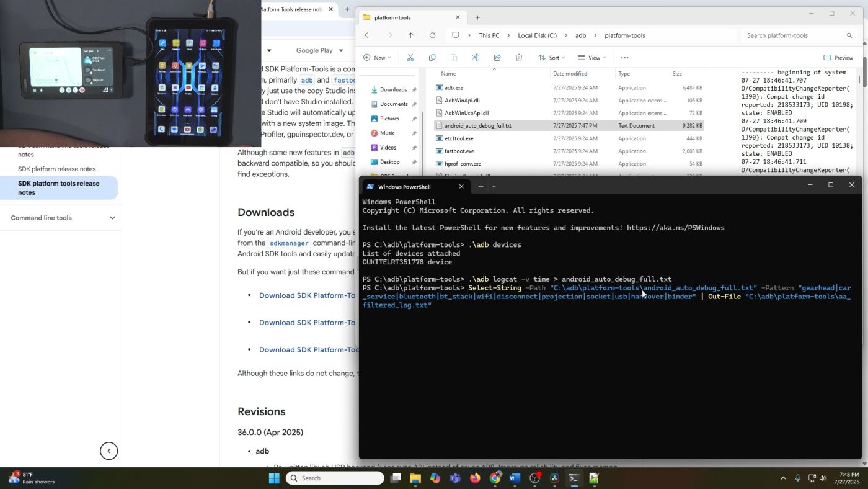Viewport: 868px width, 489px height.
Task: Collapse the docs sidebar with arrow button
Action: tap(109, 451)
